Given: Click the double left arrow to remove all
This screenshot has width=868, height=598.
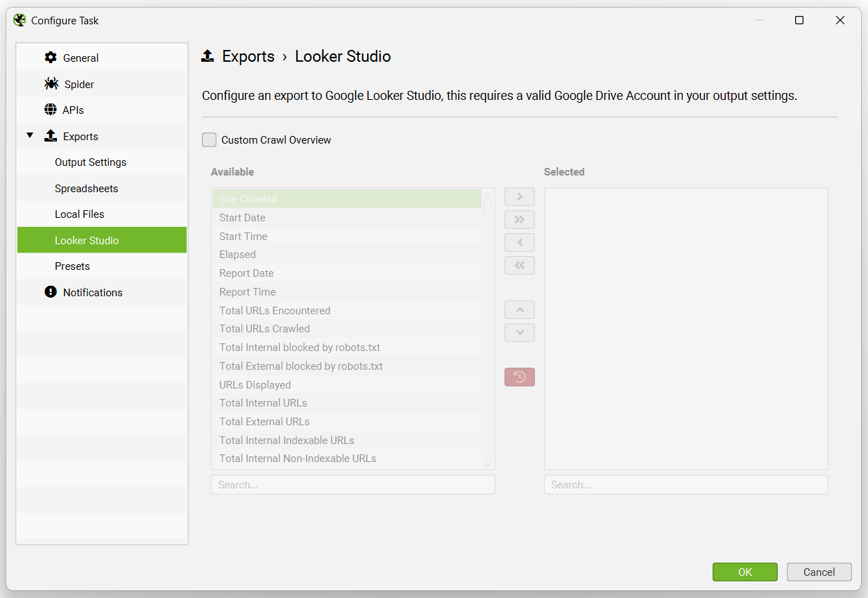Looking at the screenshot, I should 519,265.
